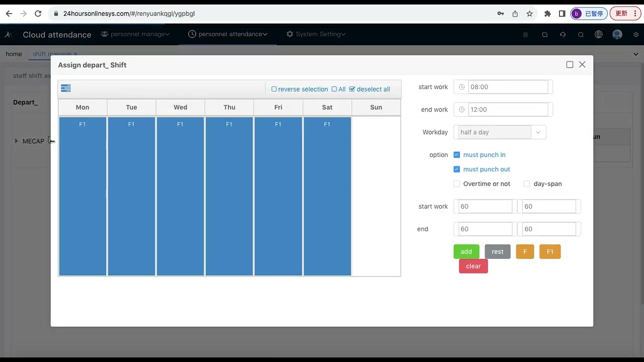Open the search icon in header
Viewport: 644px width, 362px height.
(581, 35)
